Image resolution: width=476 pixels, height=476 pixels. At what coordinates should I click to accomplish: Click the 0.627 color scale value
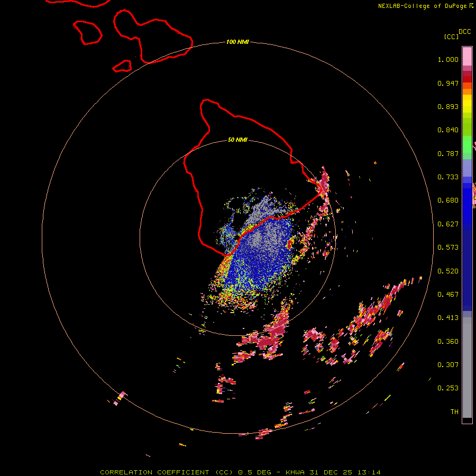coord(448,224)
